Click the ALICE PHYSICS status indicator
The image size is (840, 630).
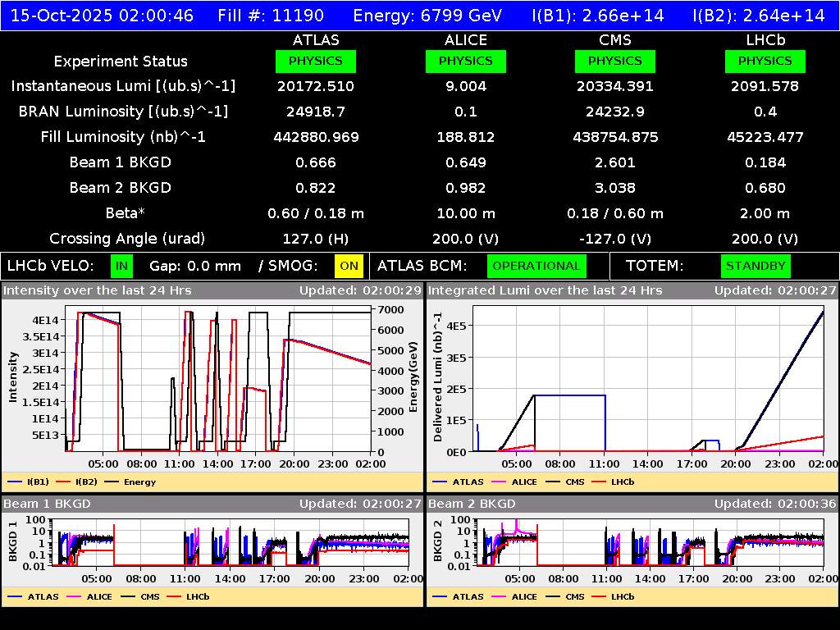[x=465, y=61]
